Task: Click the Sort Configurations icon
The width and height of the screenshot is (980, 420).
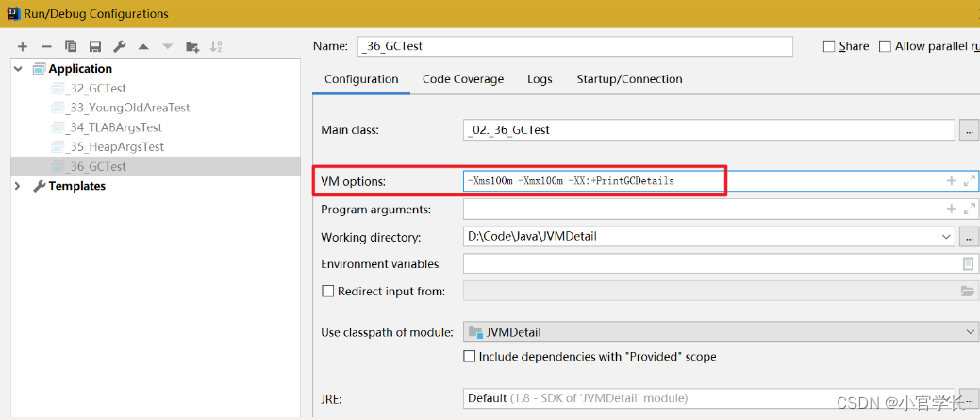Action: (x=217, y=46)
